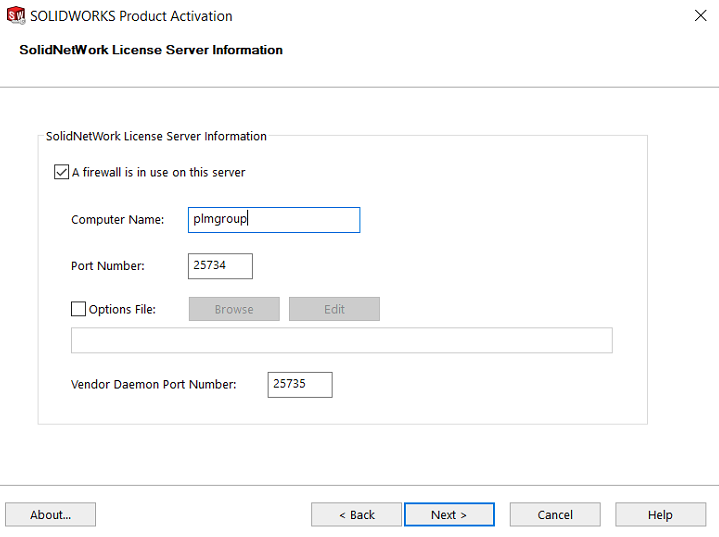Viewport: 719px width, 537px height.
Task: Click the Options File path text box
Action: click(342, 340)
